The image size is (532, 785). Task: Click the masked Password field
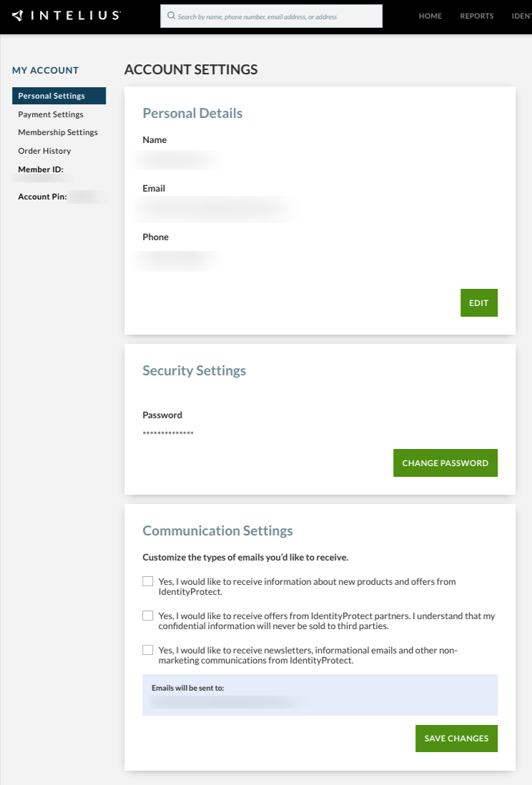pos(167,433)
